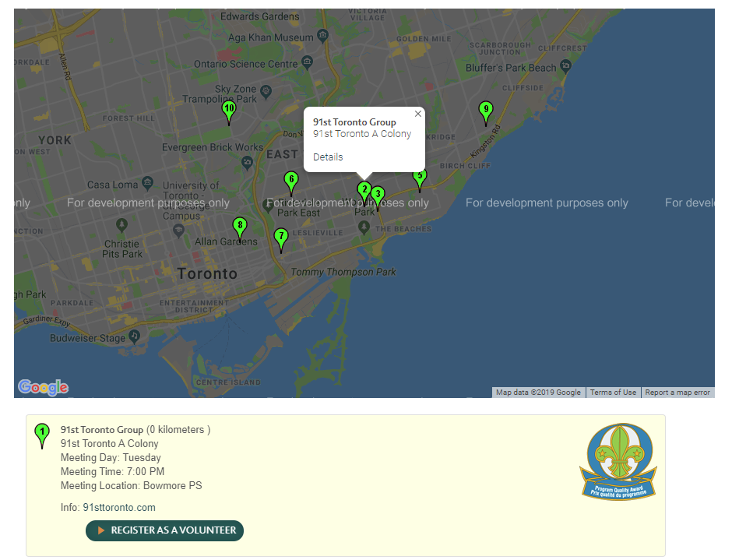
Task: Click Ontario Science Centre map icon
Action: coord(307,62)
